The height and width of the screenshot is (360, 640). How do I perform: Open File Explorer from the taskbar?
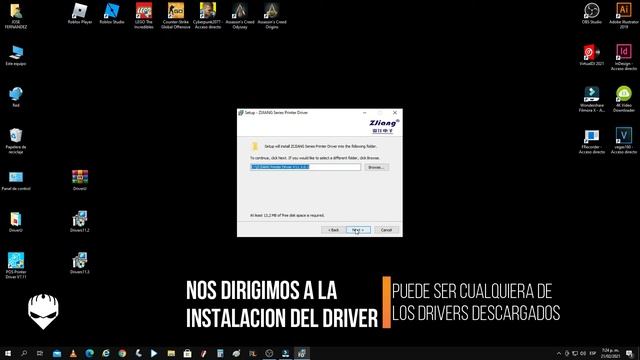tap(171, 353)
